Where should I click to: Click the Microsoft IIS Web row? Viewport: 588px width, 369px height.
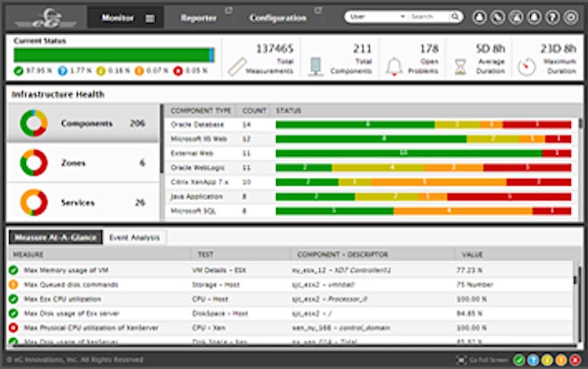372,139
